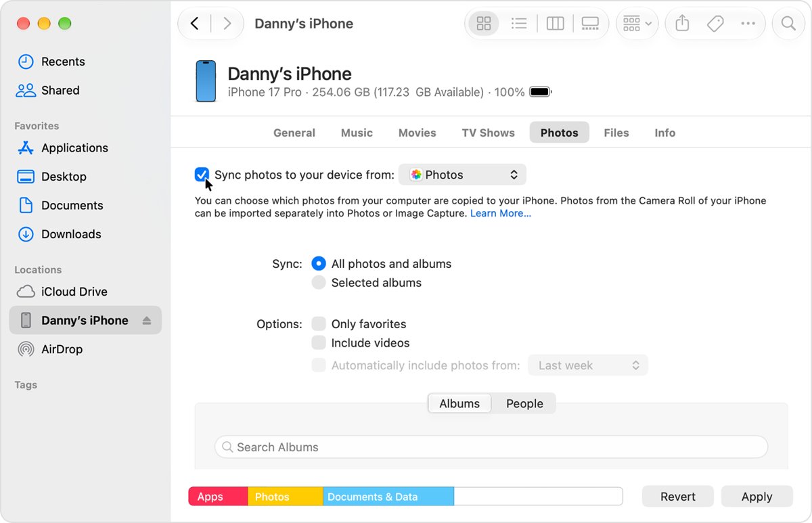Click the Revert button
Viewport: 812px width, 523px height.
coord(678,497)
